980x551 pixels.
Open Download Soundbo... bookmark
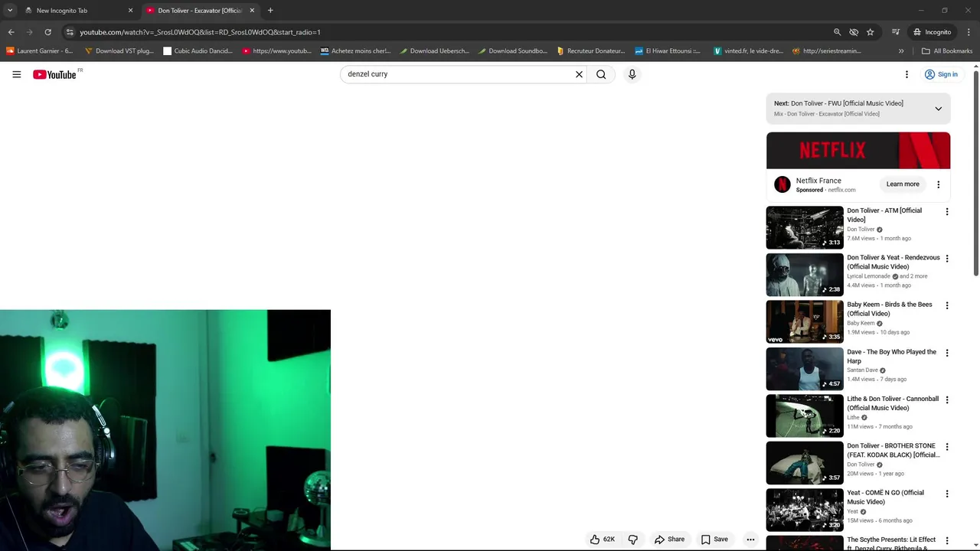pos(512,51)
